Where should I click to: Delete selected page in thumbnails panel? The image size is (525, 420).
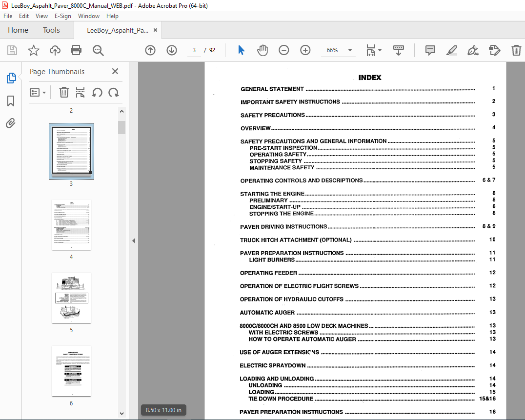click(x=64, y=92)
